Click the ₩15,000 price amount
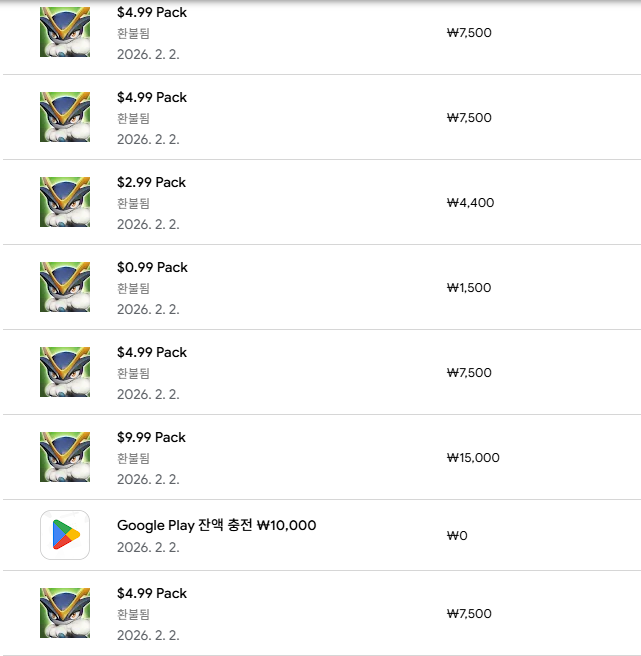This screenshot has width=641, height=656. [473, 457]
